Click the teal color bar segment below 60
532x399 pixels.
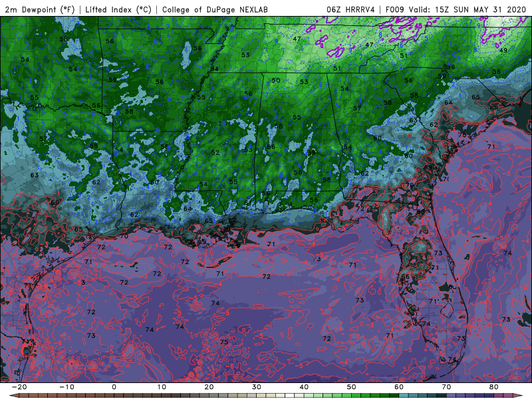coord(404,396)
